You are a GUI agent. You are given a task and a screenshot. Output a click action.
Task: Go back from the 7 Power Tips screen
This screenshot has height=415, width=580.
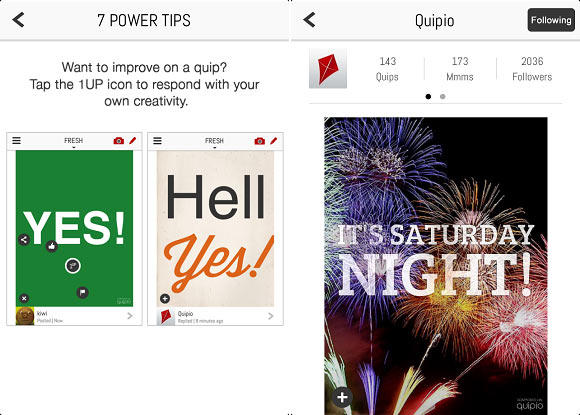tap(18, 20)
